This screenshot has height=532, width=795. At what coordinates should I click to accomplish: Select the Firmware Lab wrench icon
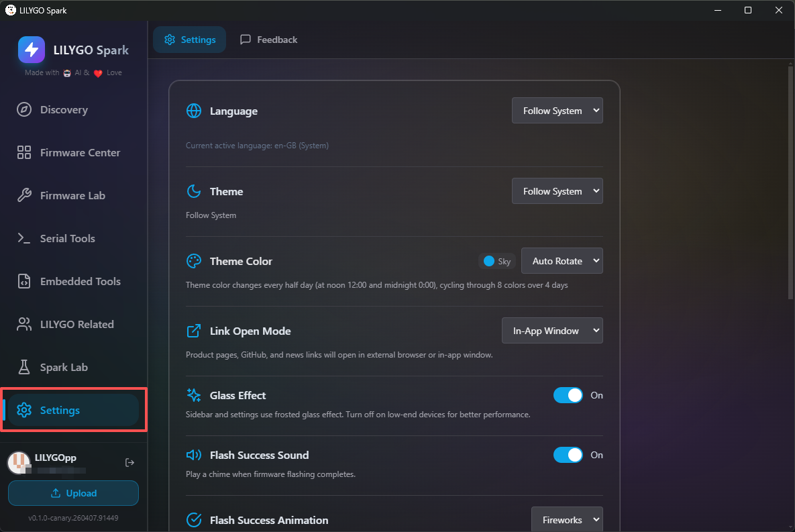tap(24, 196)
